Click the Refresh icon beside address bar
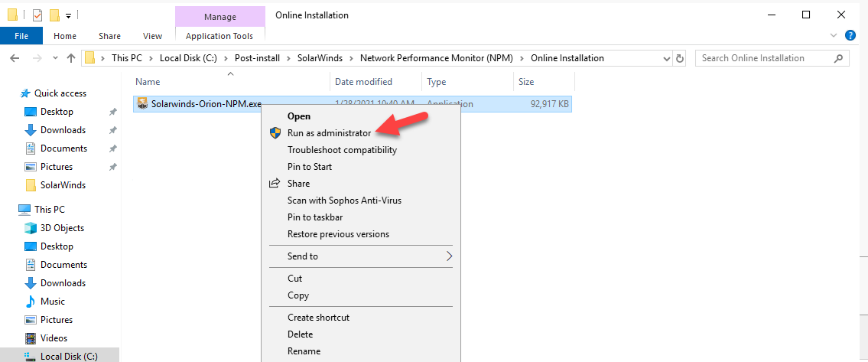 pyautogui.click(x=680, y=57)
